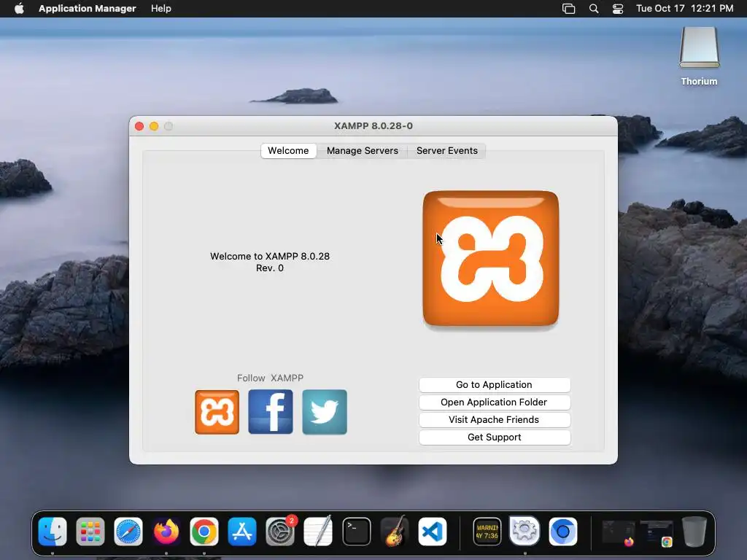Open Control Center in menu bar
Screen dimensions: 747x560
(618, 9)
